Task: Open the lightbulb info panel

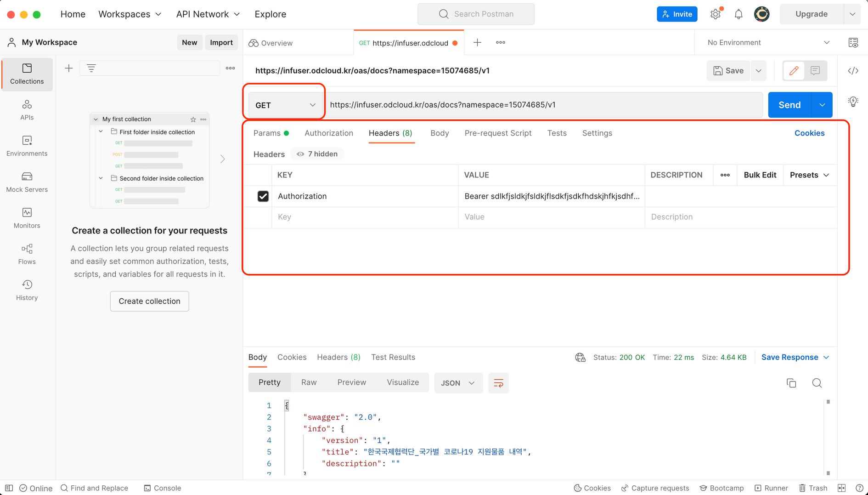Action: click(x=853, y=102)
